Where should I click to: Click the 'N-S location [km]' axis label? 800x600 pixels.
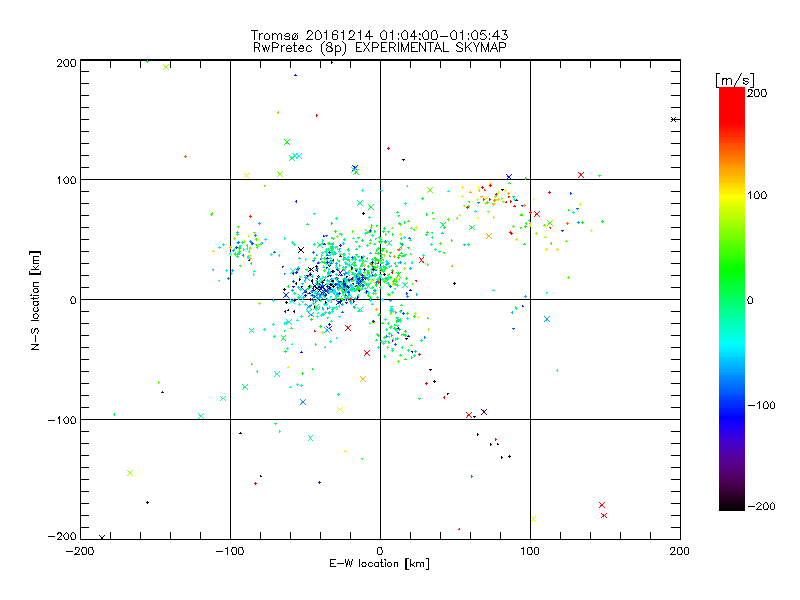(35, 301)
